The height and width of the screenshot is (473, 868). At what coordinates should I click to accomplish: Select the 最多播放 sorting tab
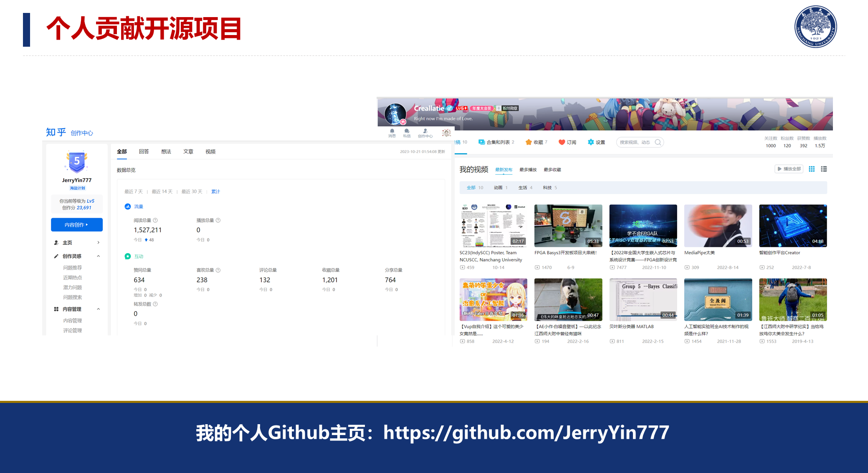point(528,170)
